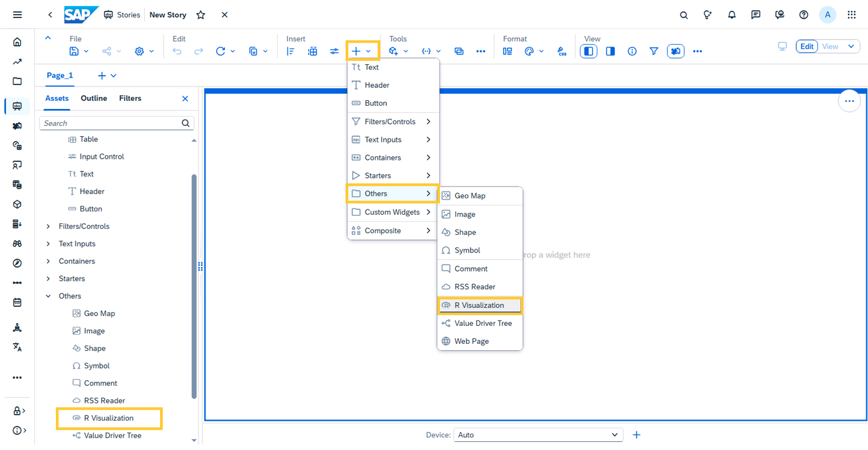Open the Files folder icon in sidebar
Screen dimensions: 868x450
[x=17, y=81]
